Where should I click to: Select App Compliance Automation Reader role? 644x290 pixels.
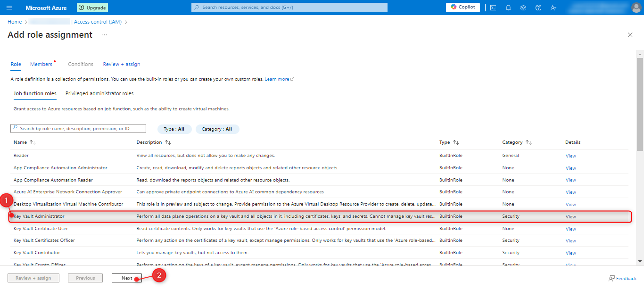[319, 180]
